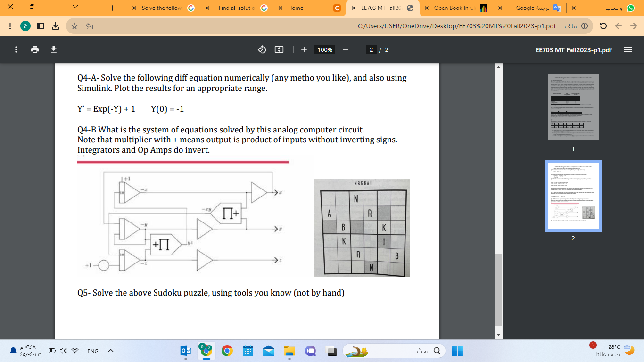The height and width of the screenshot is (362, 644).
Task: Click the download icon in the PDF toolbar
Action: (53, 49)
